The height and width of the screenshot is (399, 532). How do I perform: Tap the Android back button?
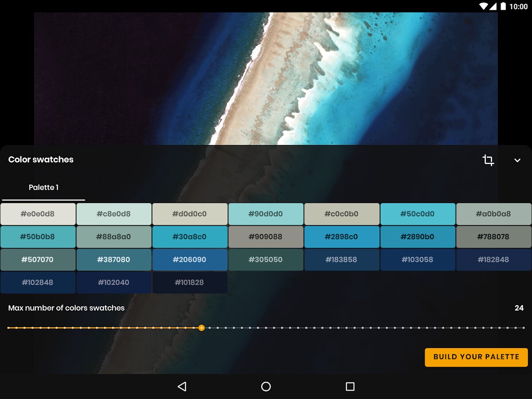(x=182, y=387)
